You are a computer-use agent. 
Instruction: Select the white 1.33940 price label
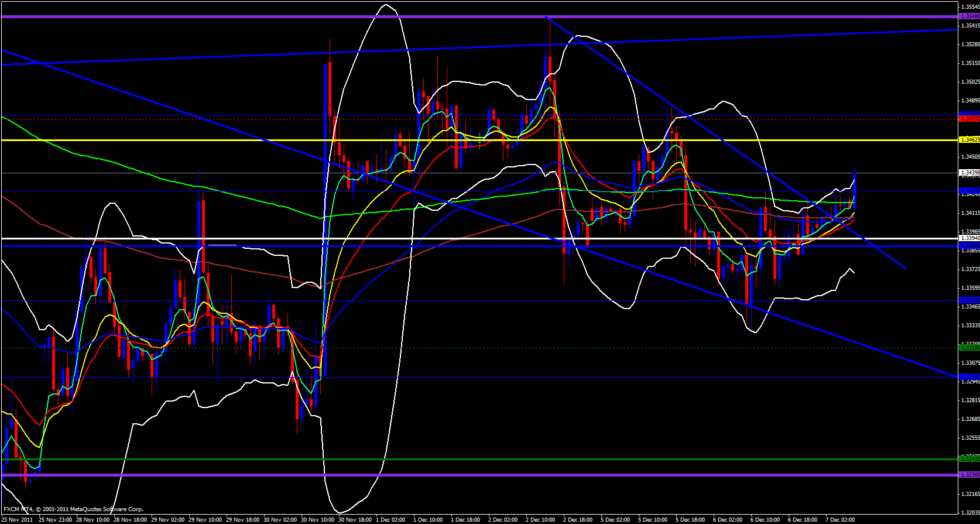[x=969, y=238]
